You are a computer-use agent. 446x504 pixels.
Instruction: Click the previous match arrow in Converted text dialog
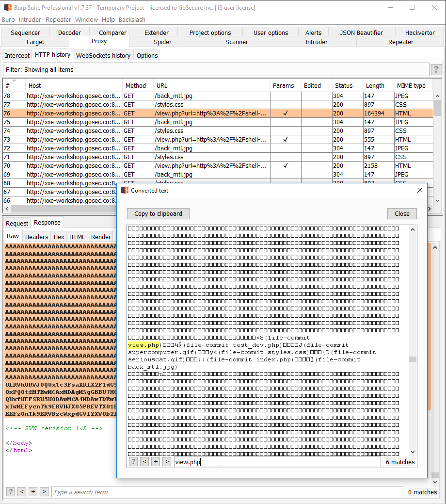[144, 461]
